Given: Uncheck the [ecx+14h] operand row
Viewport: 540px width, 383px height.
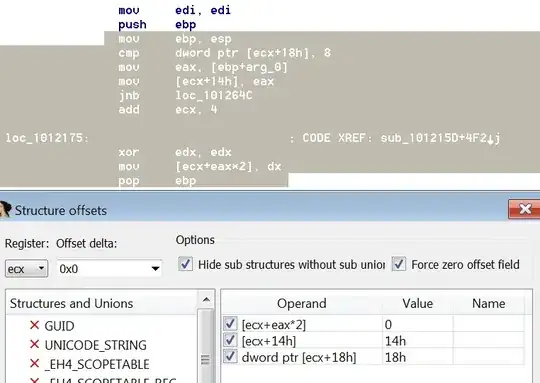Looking at the screenshot, I should pos(230,340).
